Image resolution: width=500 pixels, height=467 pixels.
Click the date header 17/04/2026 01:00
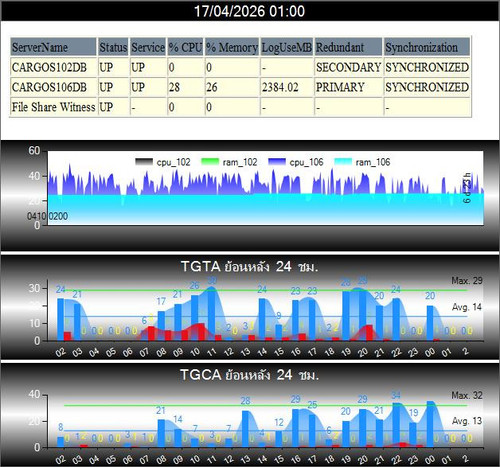click(x=249, y=11)
